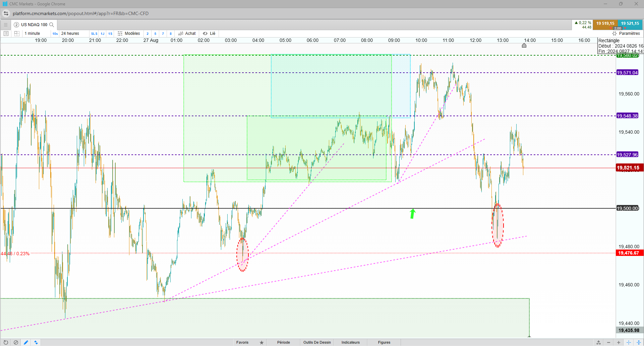
Task: Toggle the Lié linked eye option
Action: pyautogui.click(x=209, y=33)
